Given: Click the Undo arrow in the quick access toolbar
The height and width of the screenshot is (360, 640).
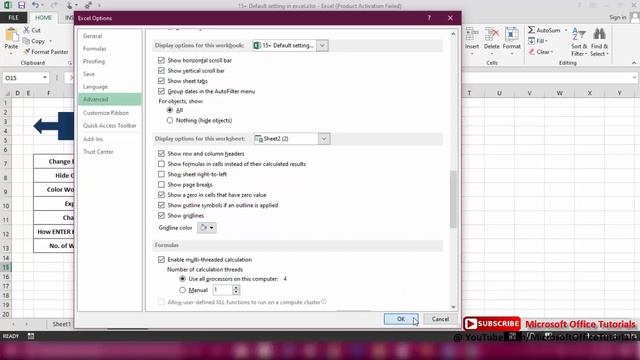Looking at the screenshot, I should pos(36,5).
